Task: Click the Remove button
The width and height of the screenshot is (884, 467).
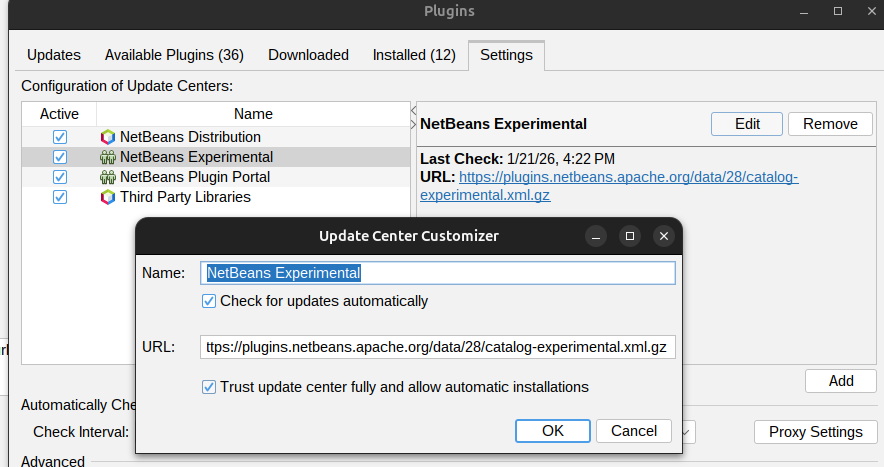Action: click(830, 124)
